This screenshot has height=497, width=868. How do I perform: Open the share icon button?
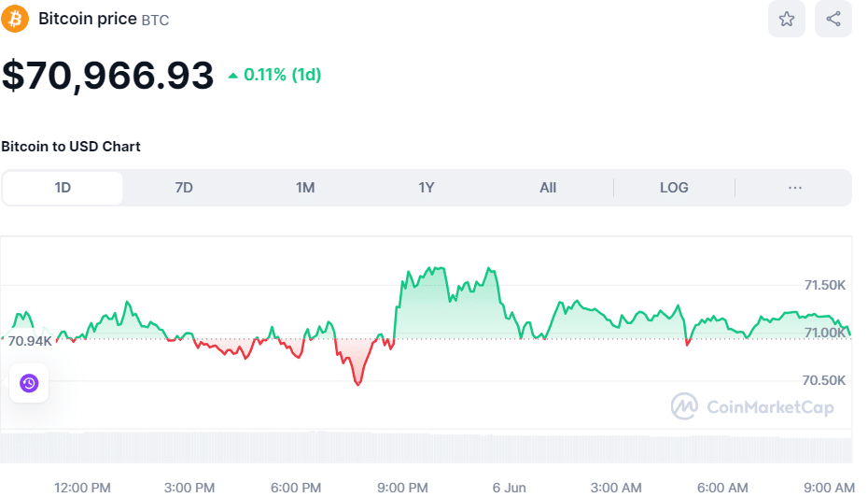(833, 19)
